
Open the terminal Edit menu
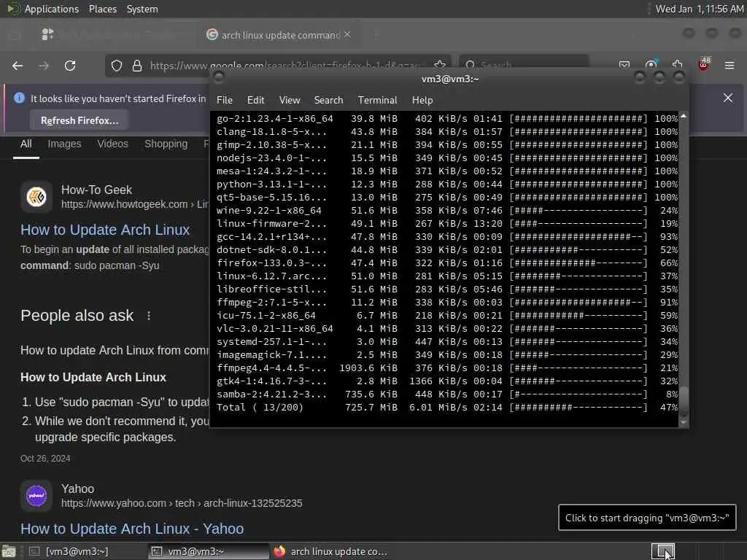[x=255, y=100]
